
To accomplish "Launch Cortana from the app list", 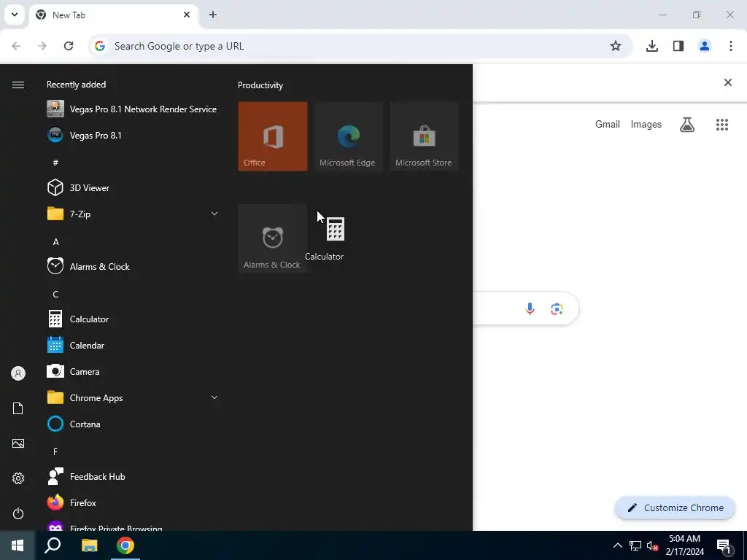I will (x=133, y=424).
